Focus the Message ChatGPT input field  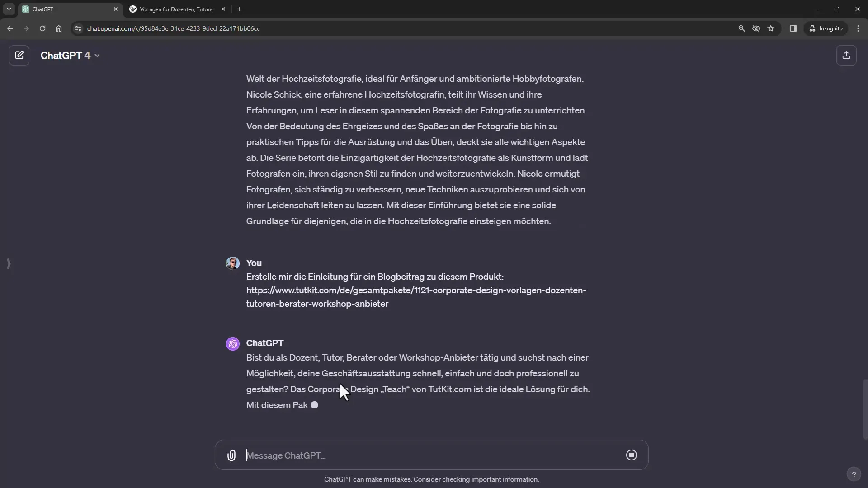[432, 455]
